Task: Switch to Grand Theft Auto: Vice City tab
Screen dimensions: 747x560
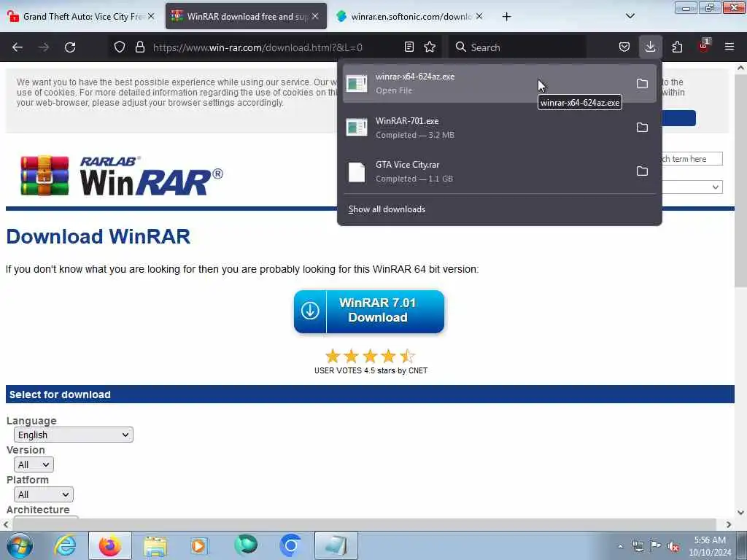Action: (82, 16)
